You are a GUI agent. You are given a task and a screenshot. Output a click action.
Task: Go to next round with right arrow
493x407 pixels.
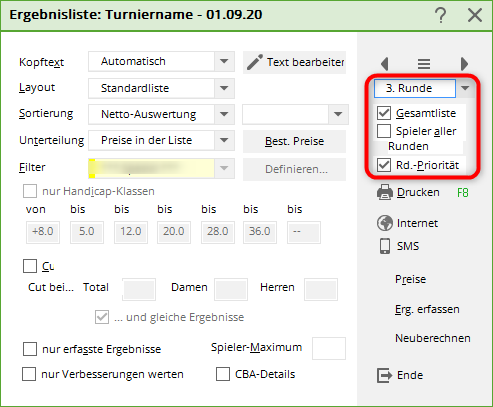(x=464, y=63)
